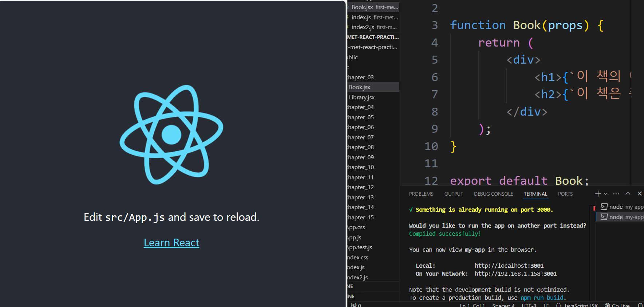The width and height of the screenshot is (644, 307).
Task: Open the panel's more actions ellipsis
Action: (x=616, y=194)
